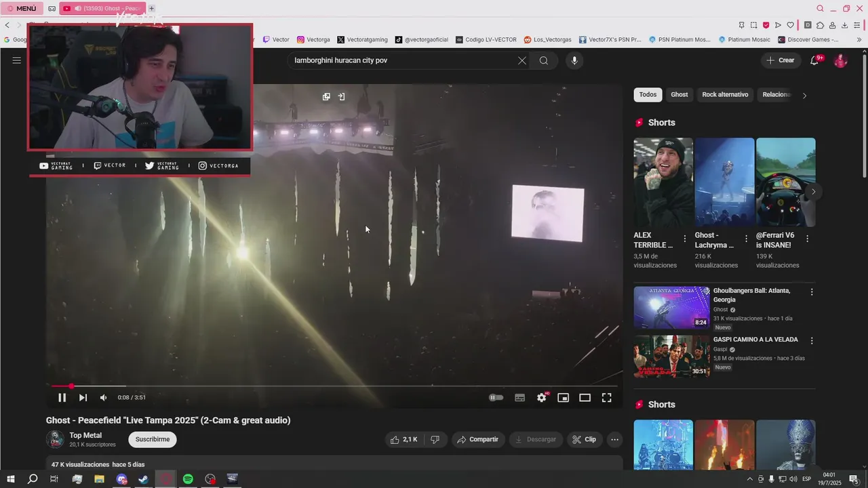Toggle subtitles in the video player
The height and width of the screenshot is (488, 868).
tap(519, 398)
